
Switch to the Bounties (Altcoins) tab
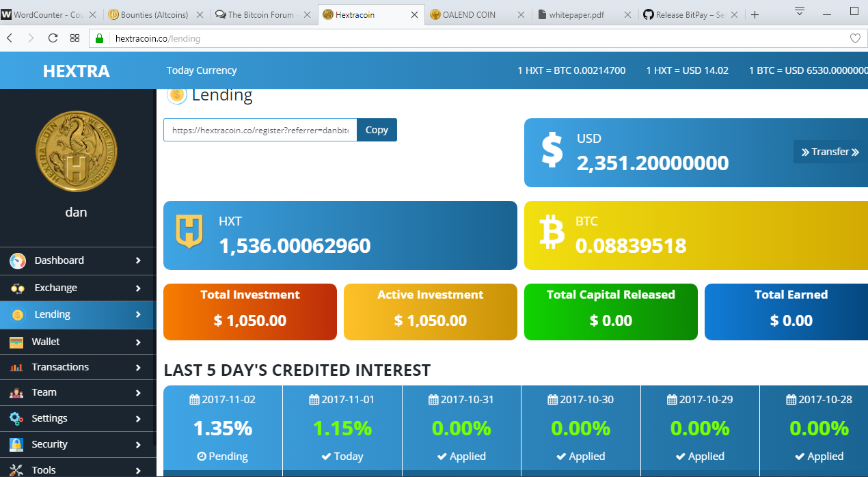(157, 14)
